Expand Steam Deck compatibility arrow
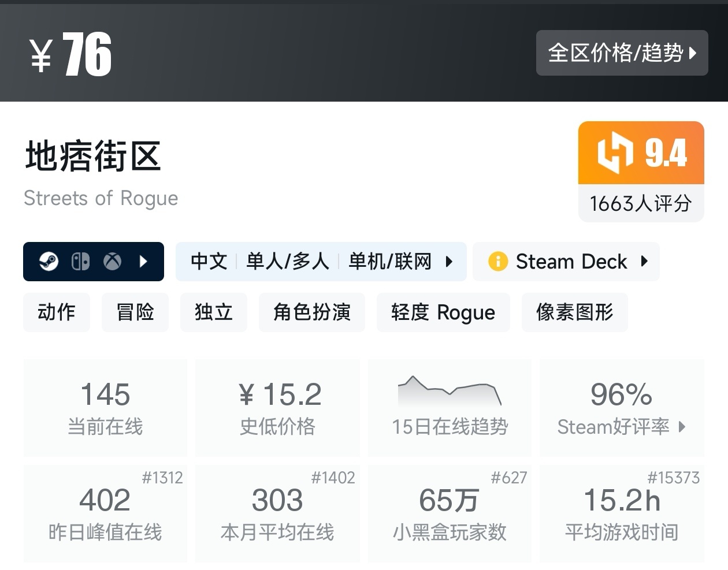 pyautogui.click(x=644, y=261)
